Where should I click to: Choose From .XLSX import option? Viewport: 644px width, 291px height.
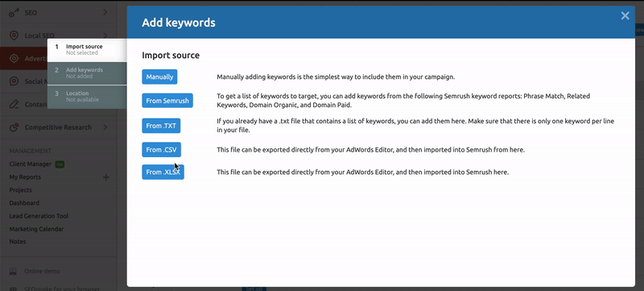(x=163, y=173)
